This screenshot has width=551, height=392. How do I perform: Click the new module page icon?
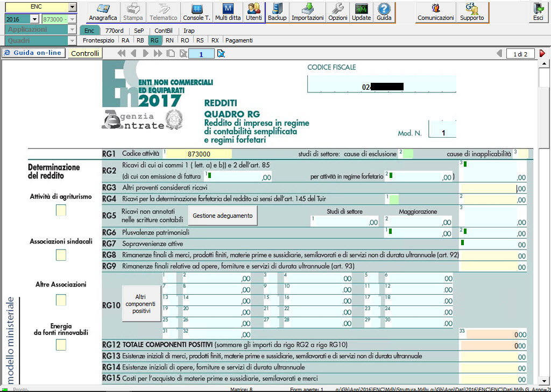pyautogui.click(x=171, y=53)
